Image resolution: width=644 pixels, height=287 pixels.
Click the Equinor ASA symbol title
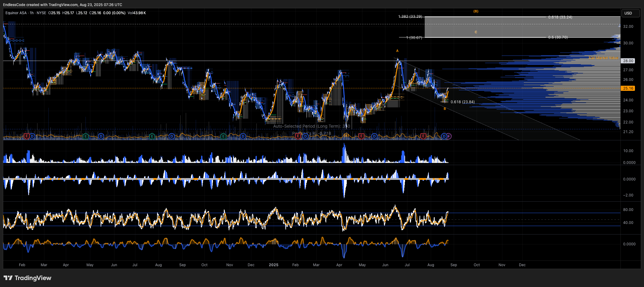coord(16,13)
